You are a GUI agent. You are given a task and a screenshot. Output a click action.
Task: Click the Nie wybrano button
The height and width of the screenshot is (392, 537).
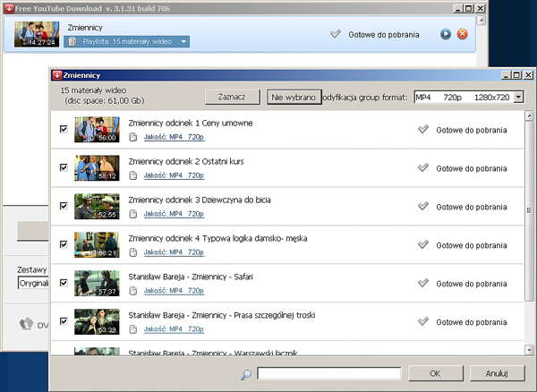(x=294, y=98)
